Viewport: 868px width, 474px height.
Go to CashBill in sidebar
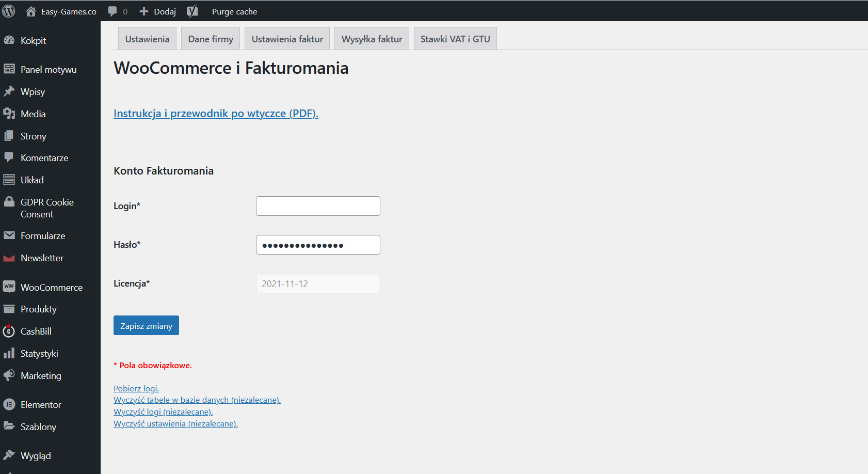36,331
